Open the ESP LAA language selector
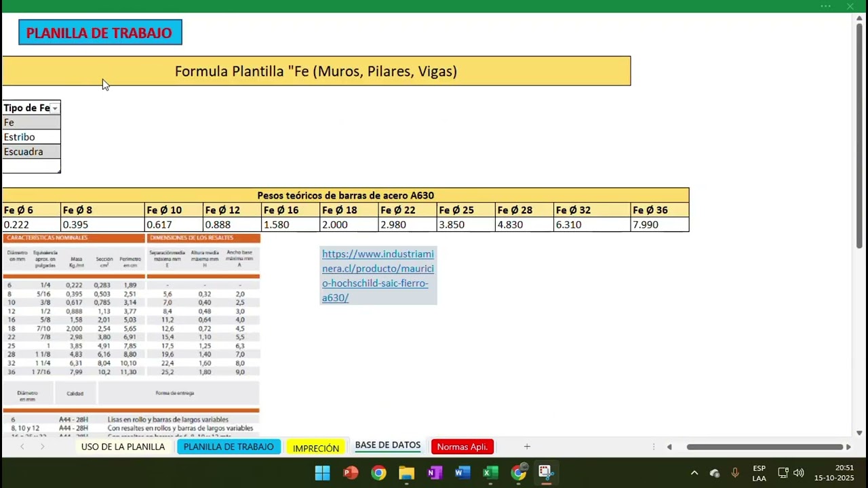Image resolution: width=868 pixels, height=488 pixels. tap(759, 473)
